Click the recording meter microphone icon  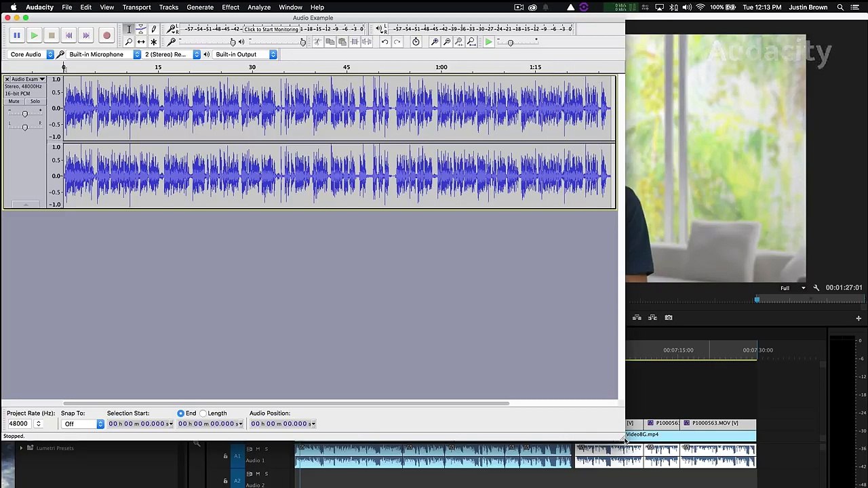[172, 29]
